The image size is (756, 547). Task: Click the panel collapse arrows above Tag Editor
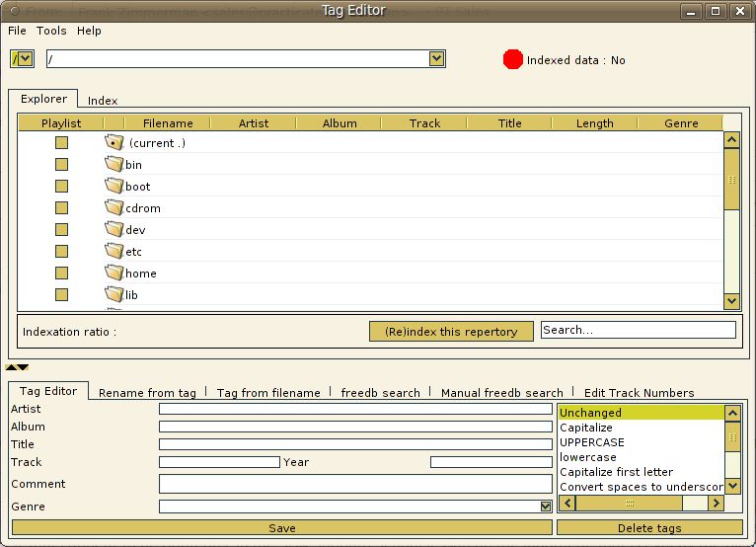(17, 367)
